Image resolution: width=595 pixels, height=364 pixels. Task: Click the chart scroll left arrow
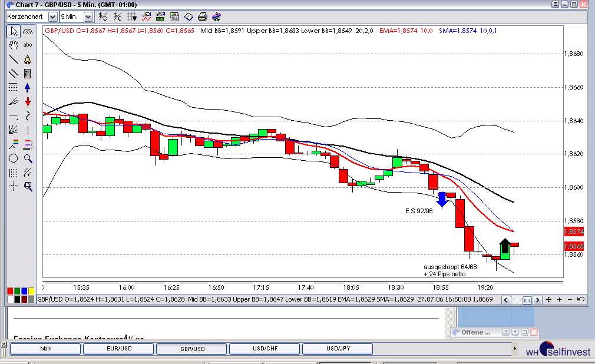[506, 300]
